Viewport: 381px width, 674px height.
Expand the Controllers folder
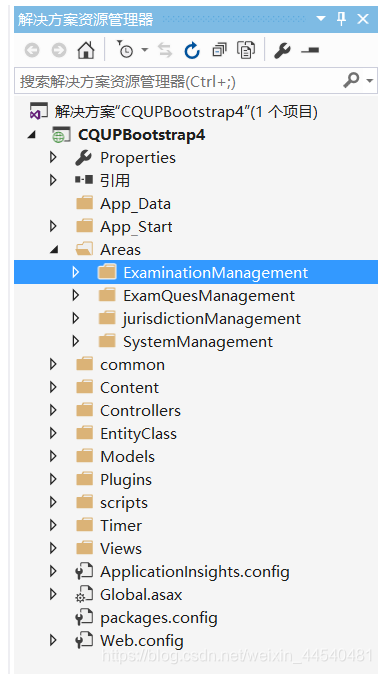pos(53,411)
